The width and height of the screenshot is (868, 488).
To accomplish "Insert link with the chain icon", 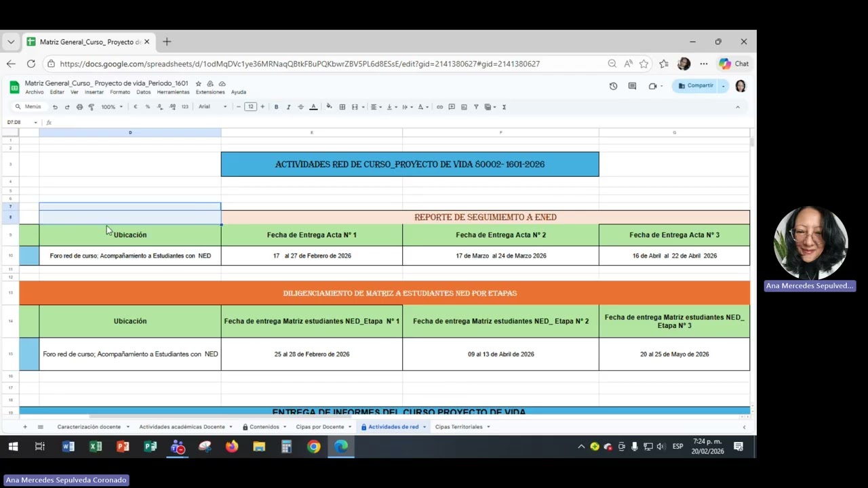I will click(x=439, y=107).
